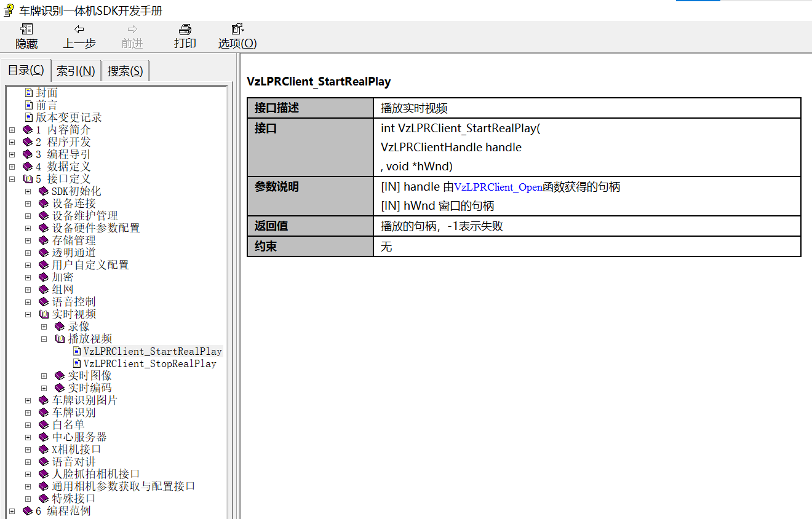The height and width of the screenshot is (519, 812).
Task: Open the 选项(O) toolbar options icon
Action: point(237,29)
